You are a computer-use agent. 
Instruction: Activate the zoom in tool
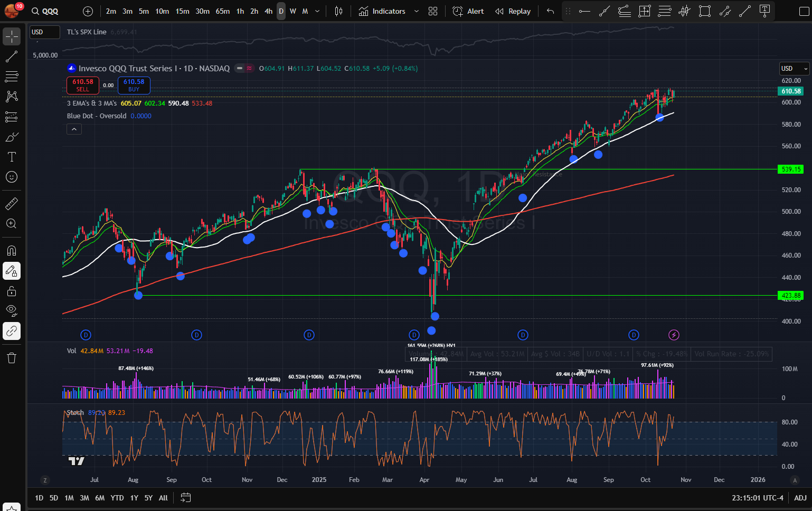[12, 223]
